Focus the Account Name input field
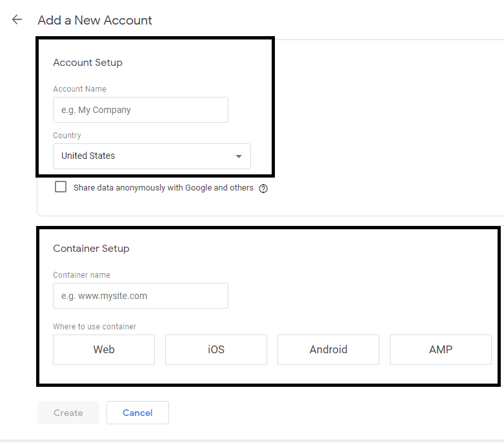Screen dimensions: 504x443 coord(140,110)
